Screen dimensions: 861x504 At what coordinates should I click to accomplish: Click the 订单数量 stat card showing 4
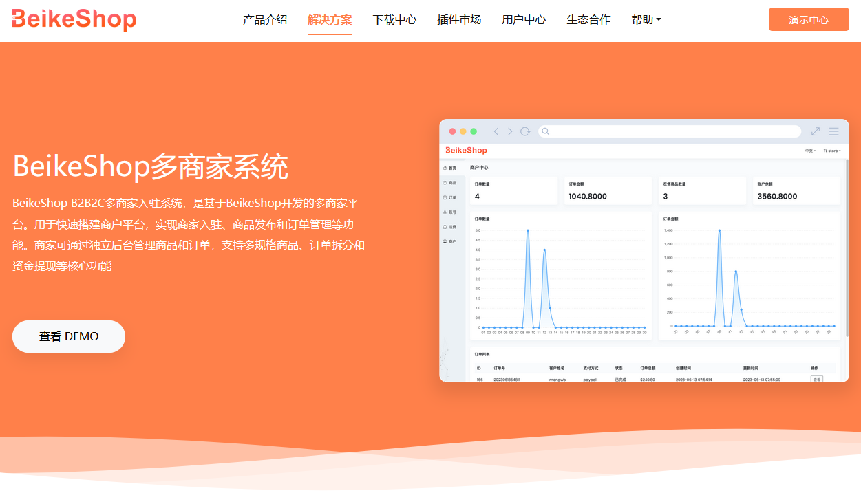coord(513,190)
